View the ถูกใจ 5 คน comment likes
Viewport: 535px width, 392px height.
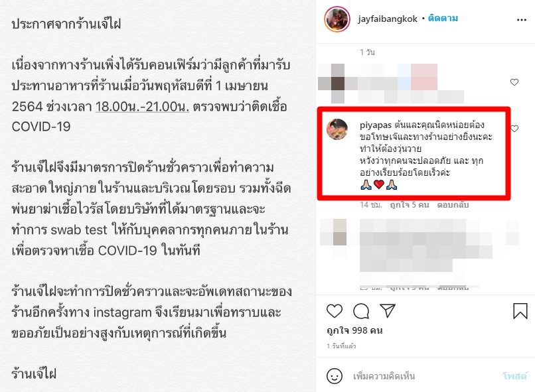tap(410, 205)
